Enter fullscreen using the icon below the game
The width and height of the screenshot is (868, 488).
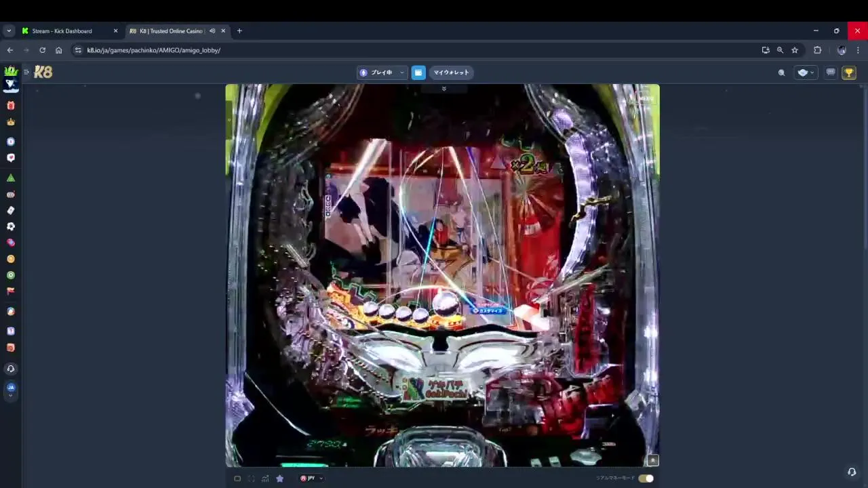(251, 479)
